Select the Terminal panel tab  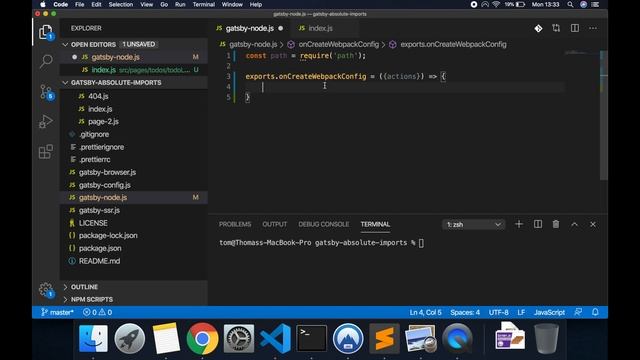pos(375,224)
